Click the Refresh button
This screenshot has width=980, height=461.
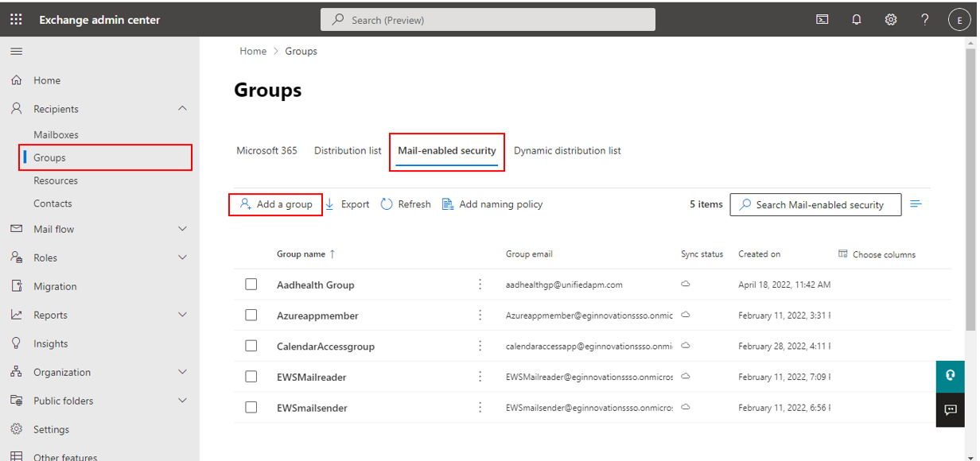(x=406, y=204)
